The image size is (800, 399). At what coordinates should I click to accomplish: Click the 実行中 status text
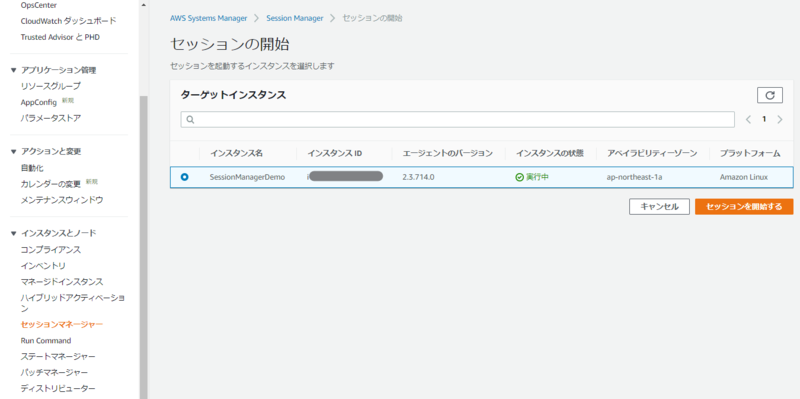[538, 178]
